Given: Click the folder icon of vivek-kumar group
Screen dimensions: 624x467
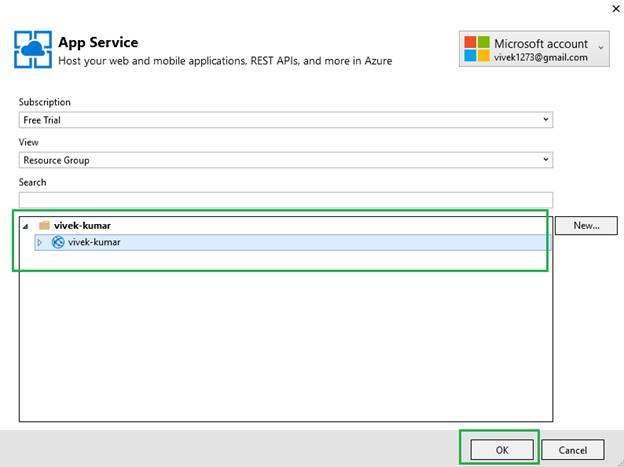Looking at the screenshot, I should pos(44,226).
